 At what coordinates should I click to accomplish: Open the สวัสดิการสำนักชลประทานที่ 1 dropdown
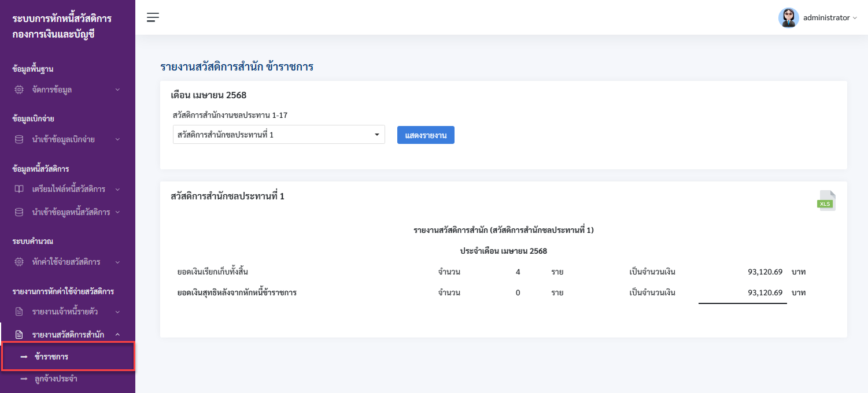[x=279, y=135]
